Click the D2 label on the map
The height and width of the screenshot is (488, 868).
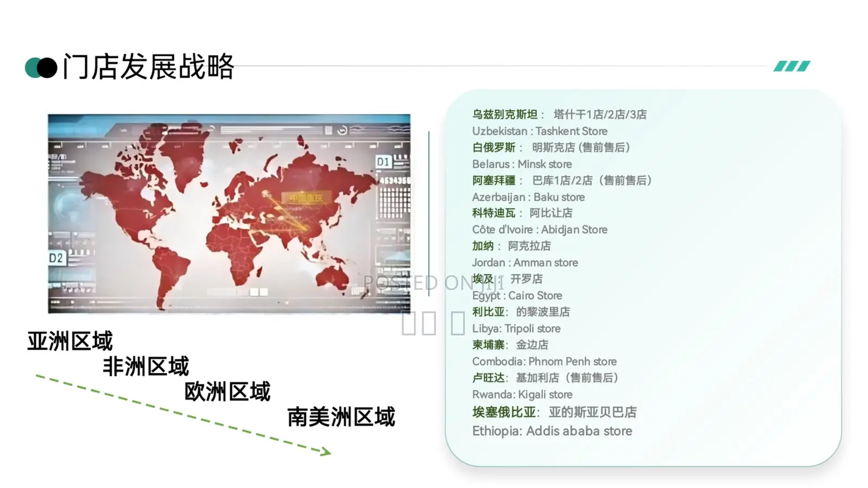click(56, 258)
